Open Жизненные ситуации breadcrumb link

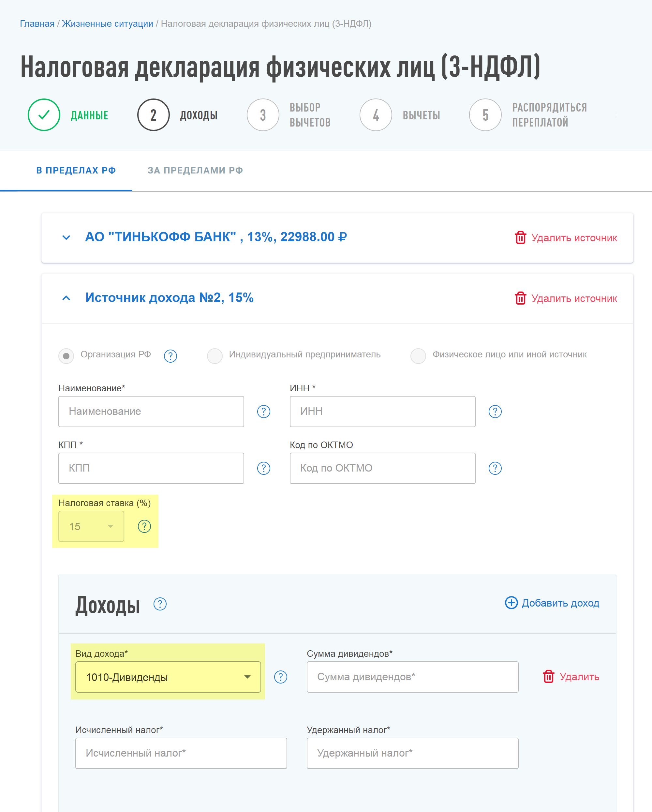[x=107, y=24]
